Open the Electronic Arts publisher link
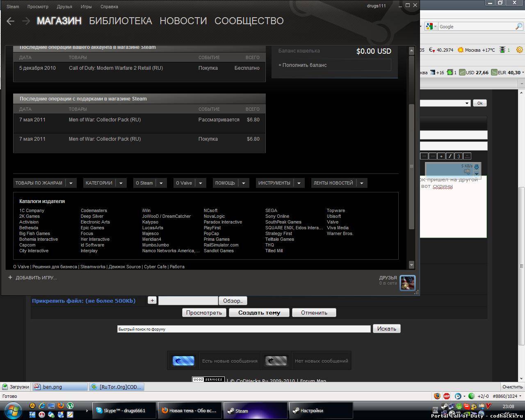The width and height of the screenshot is (525, 420). point(95,222)
